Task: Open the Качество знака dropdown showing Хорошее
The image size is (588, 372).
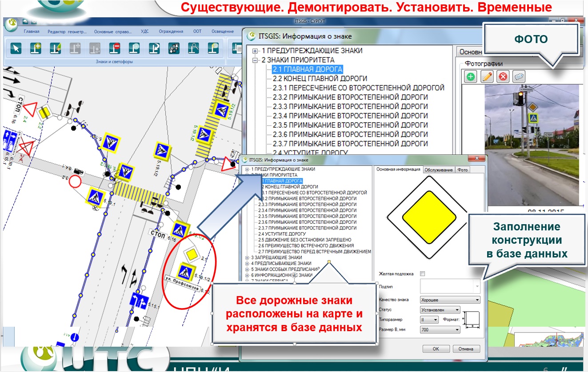Action: [450, 300]
